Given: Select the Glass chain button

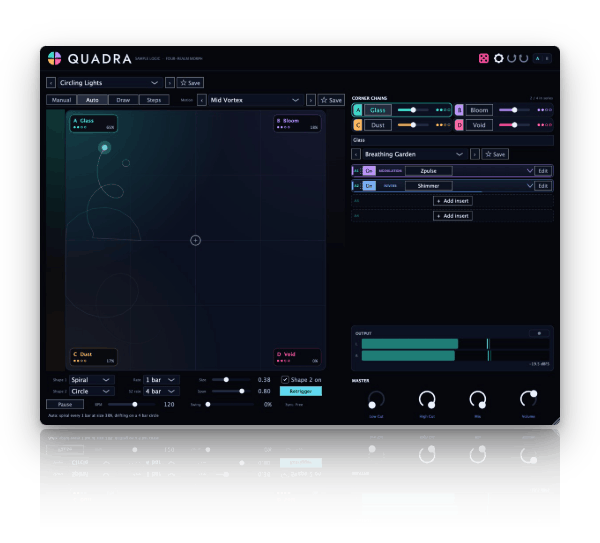Looking at the screenshot, I should (377, 110).
